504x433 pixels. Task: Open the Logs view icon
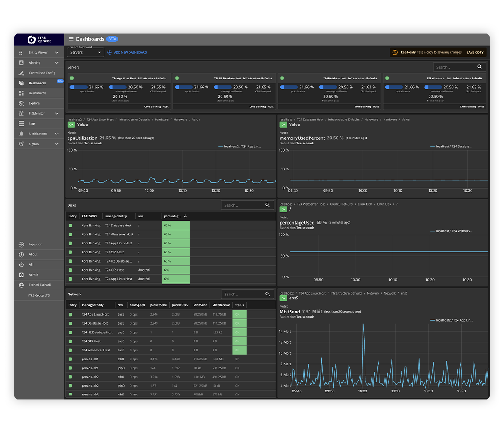click(x=21, y=123)
